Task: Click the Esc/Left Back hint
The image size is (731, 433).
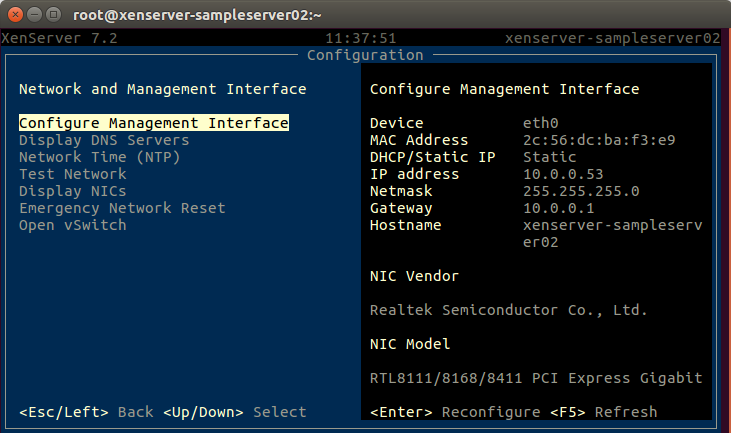Action: point(86,412)
